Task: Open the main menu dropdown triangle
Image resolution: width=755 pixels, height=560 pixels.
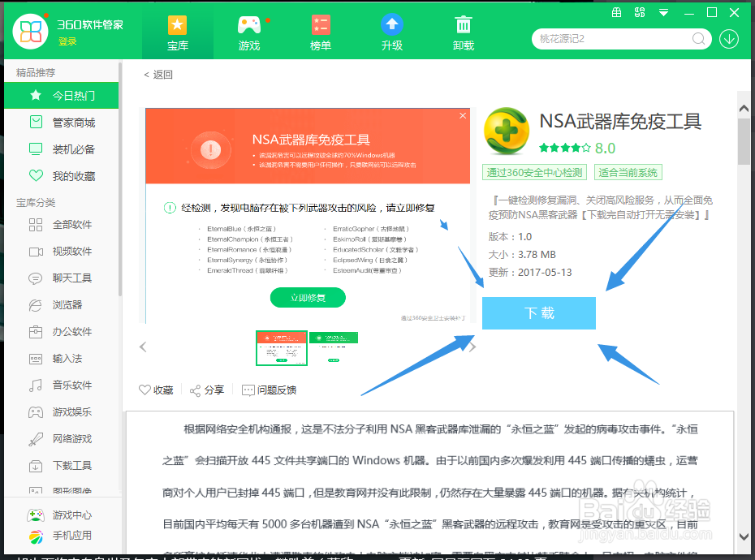Action: pyautogui.click(x=663, y=13)
